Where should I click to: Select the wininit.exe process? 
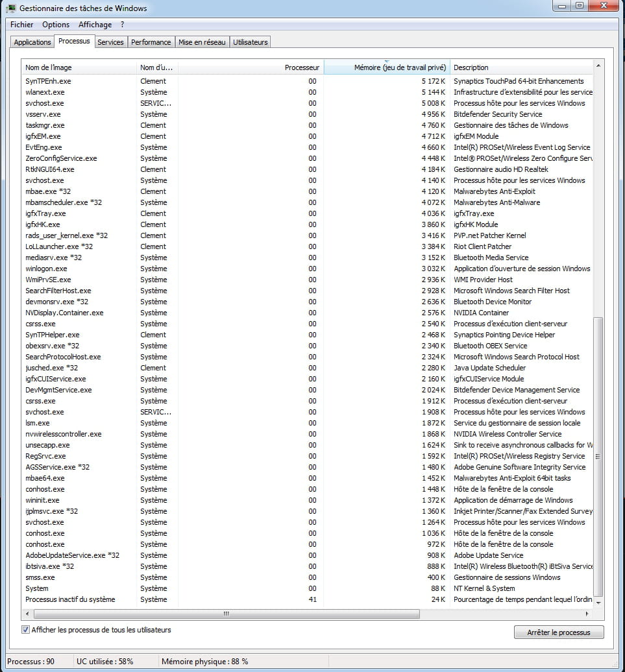tap(307, 500)
